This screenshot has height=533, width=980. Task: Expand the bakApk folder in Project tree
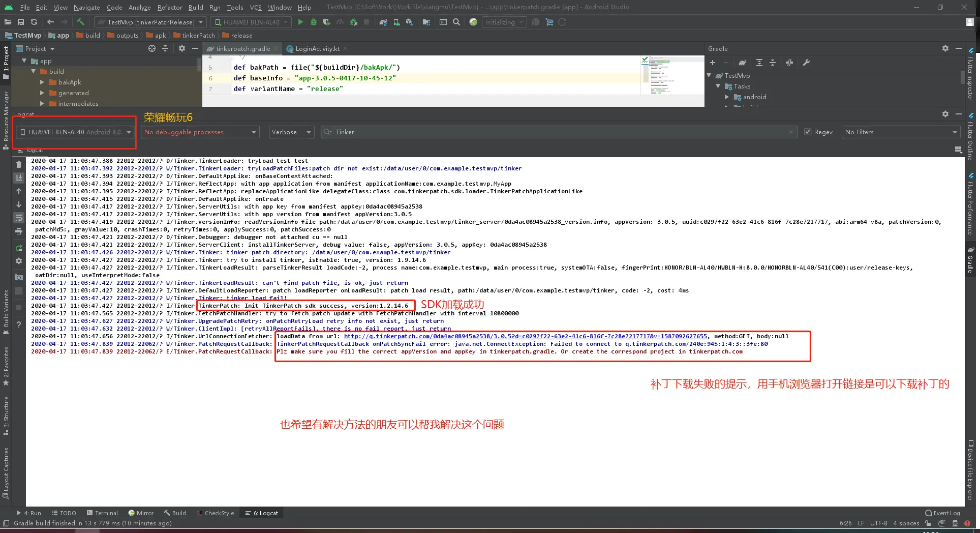pos(42,82)
